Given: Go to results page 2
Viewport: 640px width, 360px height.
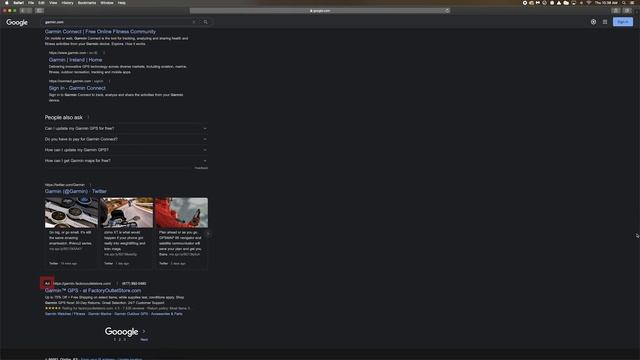Looking at the screenshot, I should click(x=120, y=340).
